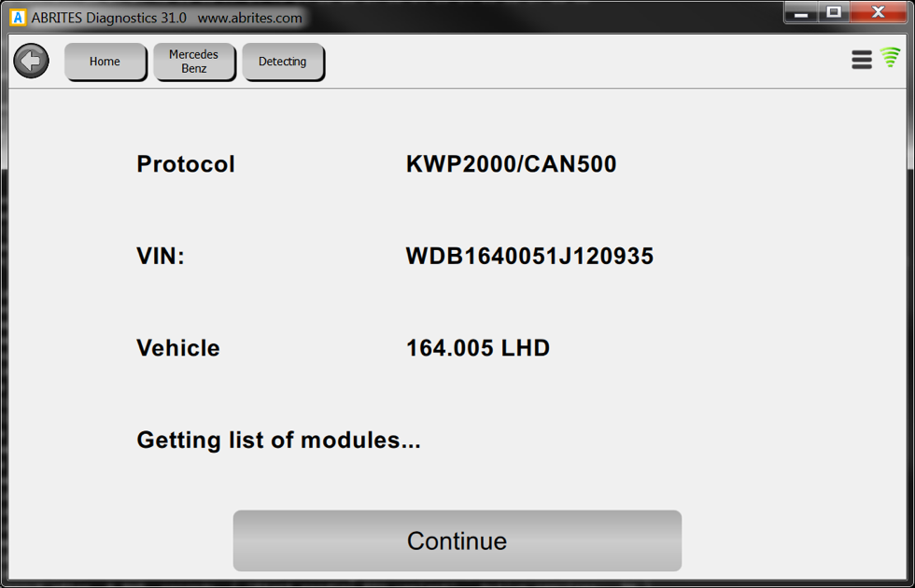Click the www.abrites.com title text

250,18
